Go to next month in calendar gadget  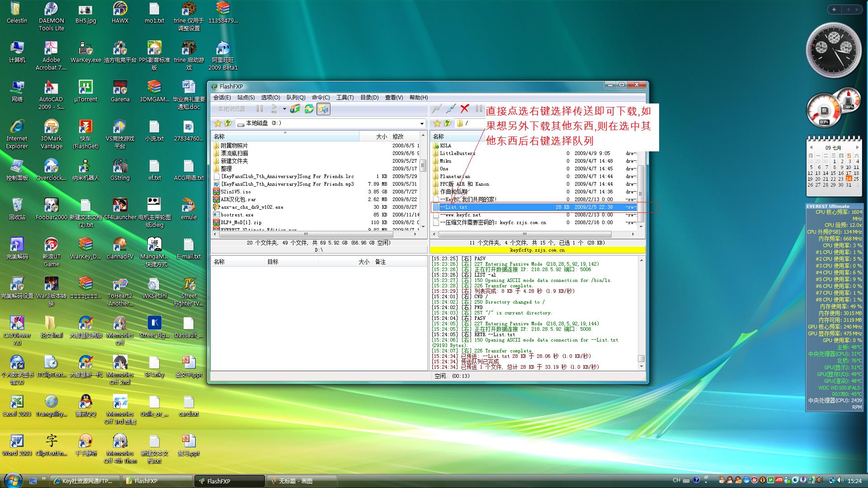click(x=857, y=148)
